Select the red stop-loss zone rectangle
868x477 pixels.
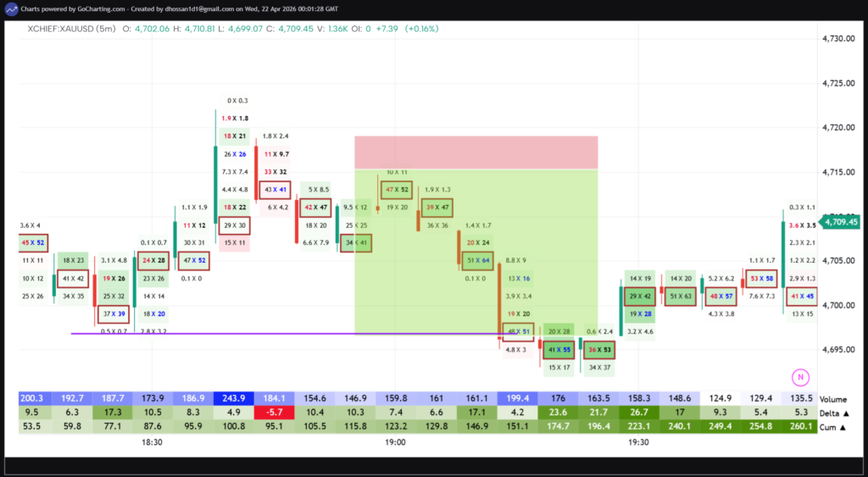pos(476,153)
